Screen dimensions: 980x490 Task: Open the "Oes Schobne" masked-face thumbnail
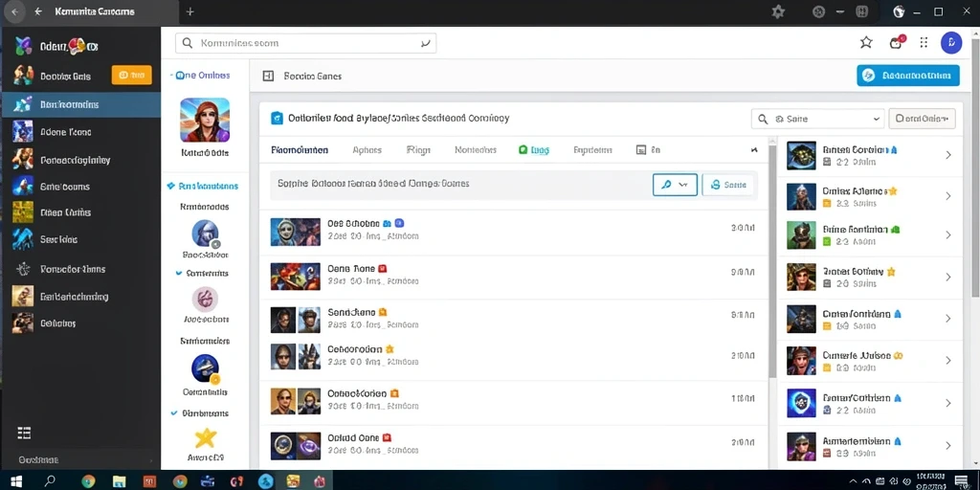point(296,232)
